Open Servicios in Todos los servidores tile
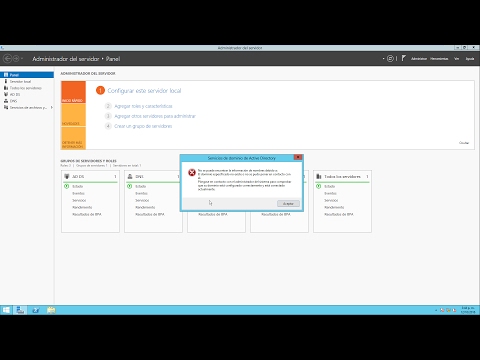The image size is (480, 360). [x=331, y=200]
